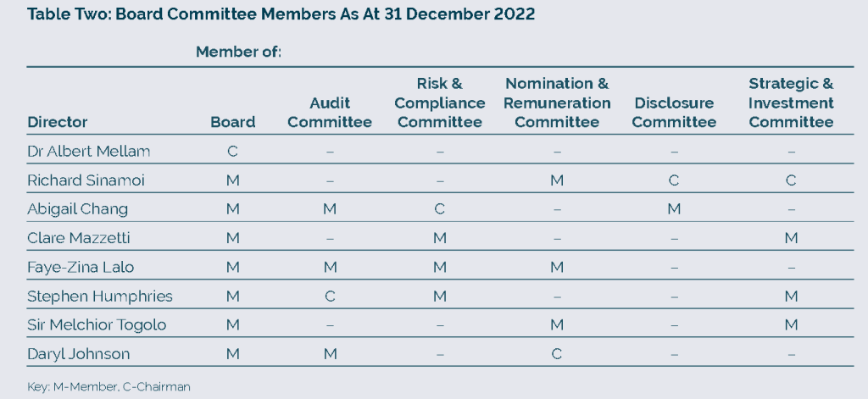Click the Daryl Johnson director name
The height and width of the screenshot is (399, 868).
78,353
